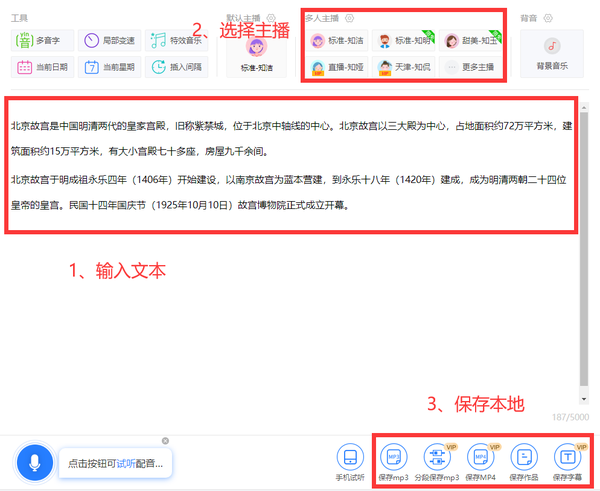
Task: Export subtitles with 保存字幕
Action: (x=567, y=463)
